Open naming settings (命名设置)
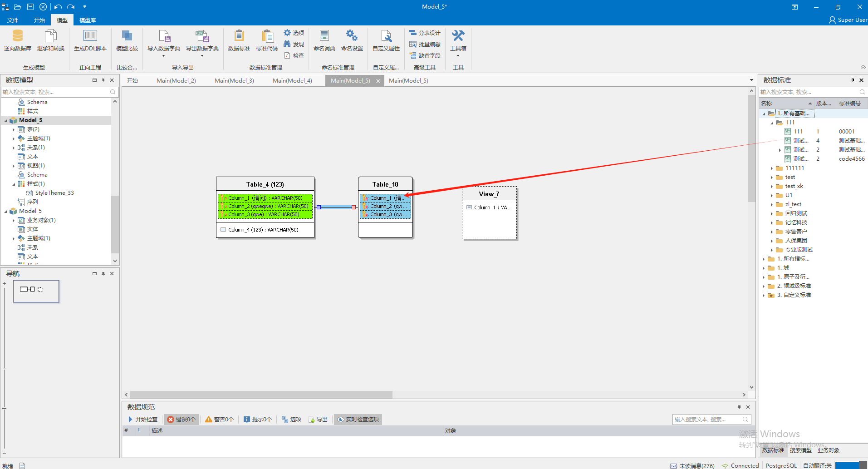 352,40
